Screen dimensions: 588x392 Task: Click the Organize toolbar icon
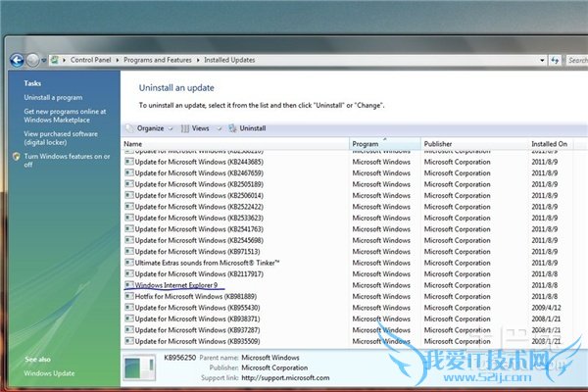[x=129, y=128]
